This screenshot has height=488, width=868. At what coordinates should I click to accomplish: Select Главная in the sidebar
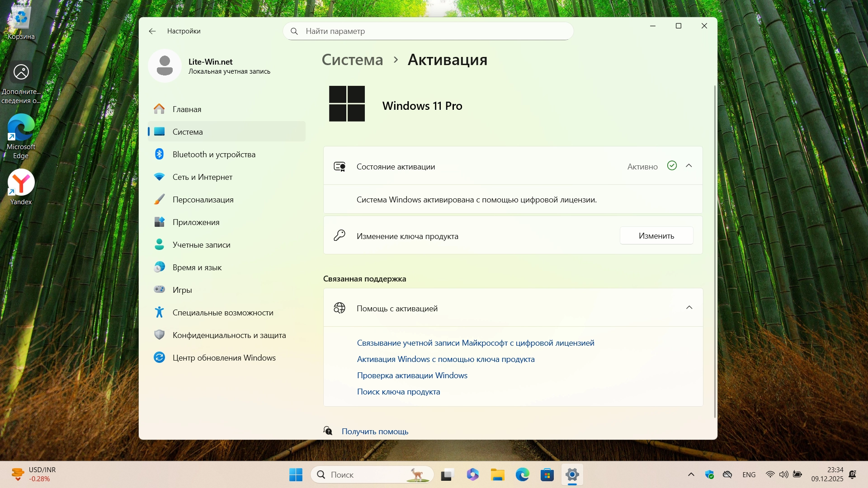point(187,109)
